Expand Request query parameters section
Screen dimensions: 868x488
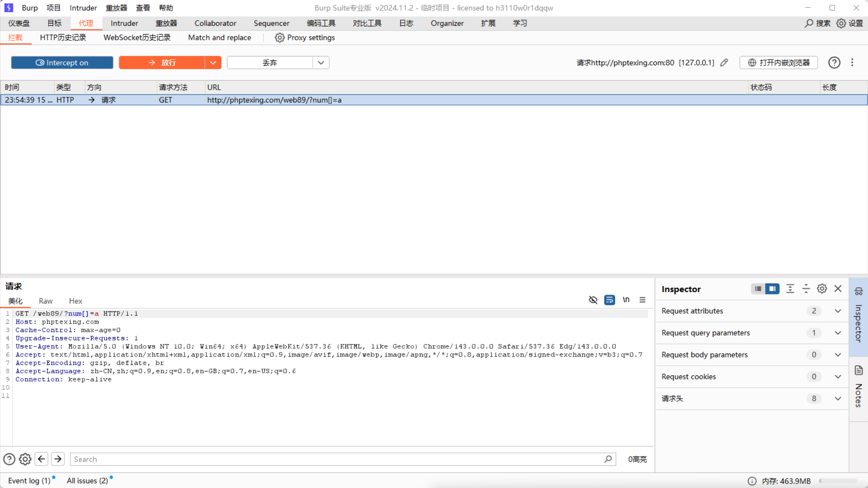(838, 333)
